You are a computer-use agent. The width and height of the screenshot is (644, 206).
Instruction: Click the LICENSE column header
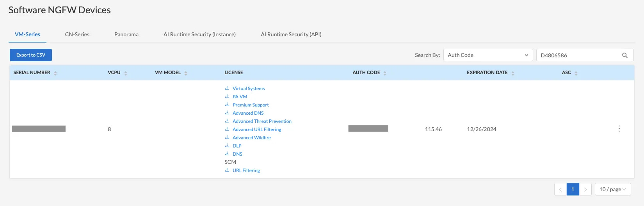point(234,73)
